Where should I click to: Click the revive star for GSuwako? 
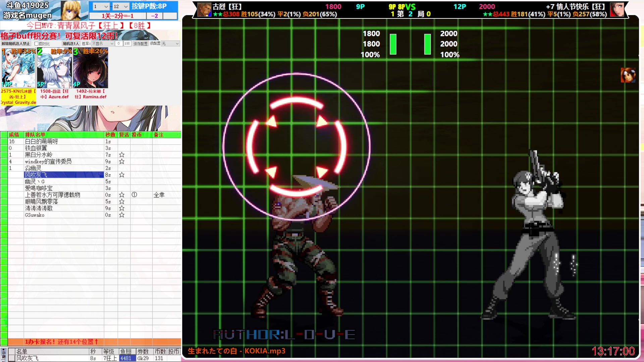pyautogui.click(x=122, y=215)
